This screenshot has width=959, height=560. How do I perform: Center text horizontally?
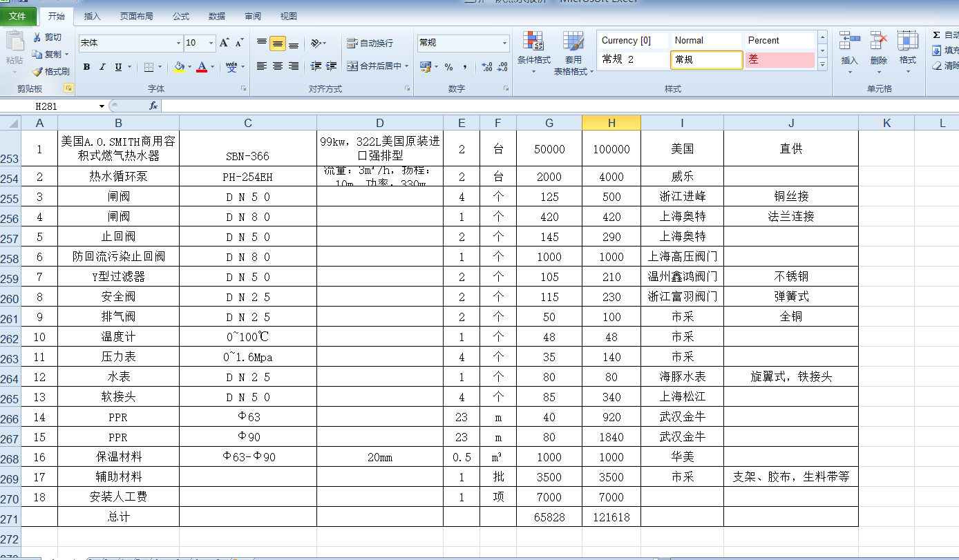[278, 66]
